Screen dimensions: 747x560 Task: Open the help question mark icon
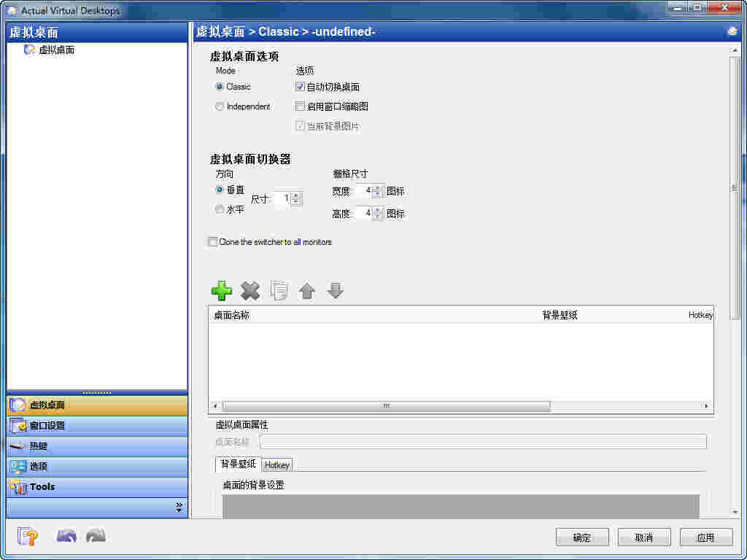[28, 537]
